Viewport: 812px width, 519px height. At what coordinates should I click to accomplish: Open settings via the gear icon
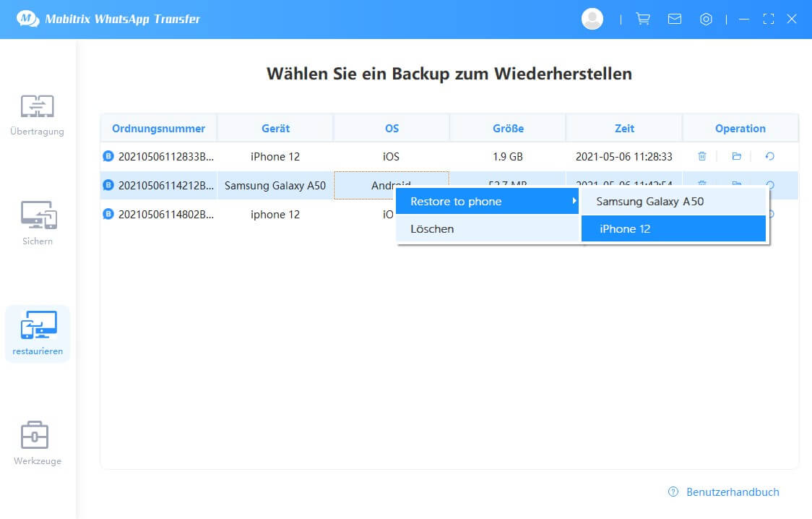pos(706,20)
